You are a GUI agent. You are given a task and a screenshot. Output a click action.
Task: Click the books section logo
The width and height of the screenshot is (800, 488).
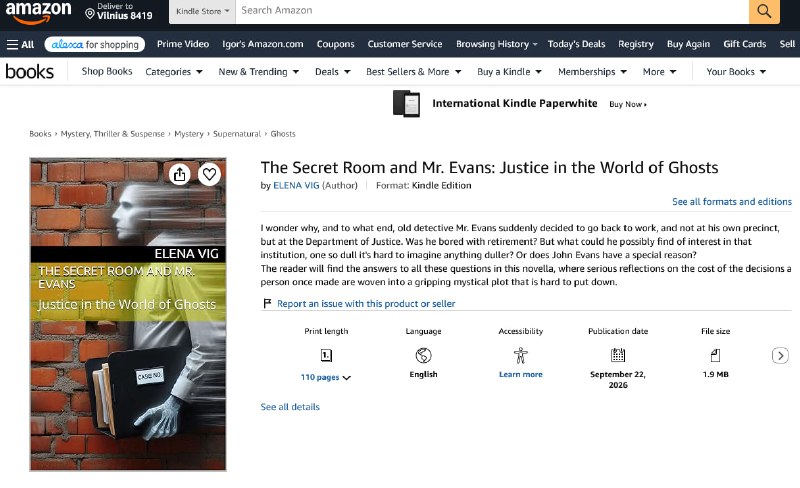(x=30, y=71)
